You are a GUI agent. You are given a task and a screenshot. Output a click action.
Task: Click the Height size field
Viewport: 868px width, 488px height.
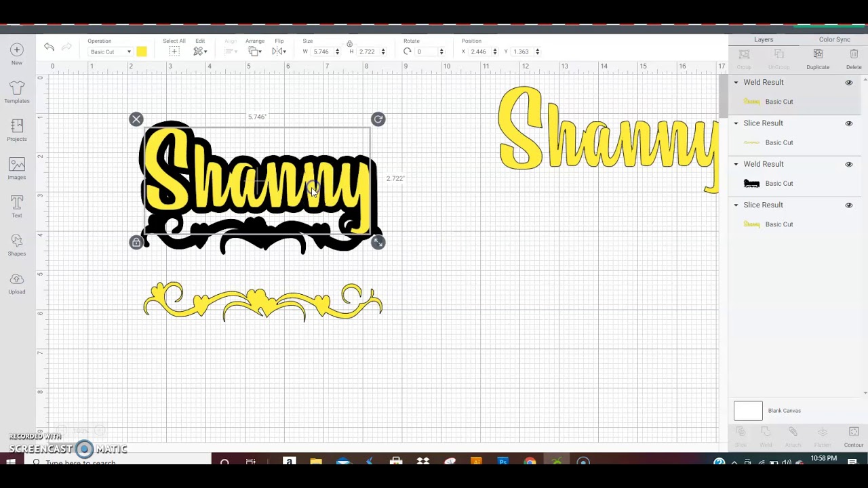coord(368,52)
